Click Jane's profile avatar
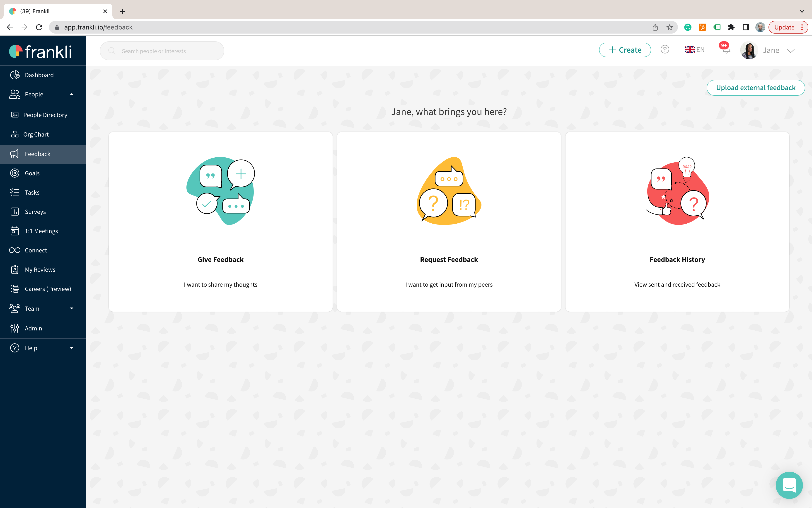Viewport: 812px width, 508px height. 749,50
